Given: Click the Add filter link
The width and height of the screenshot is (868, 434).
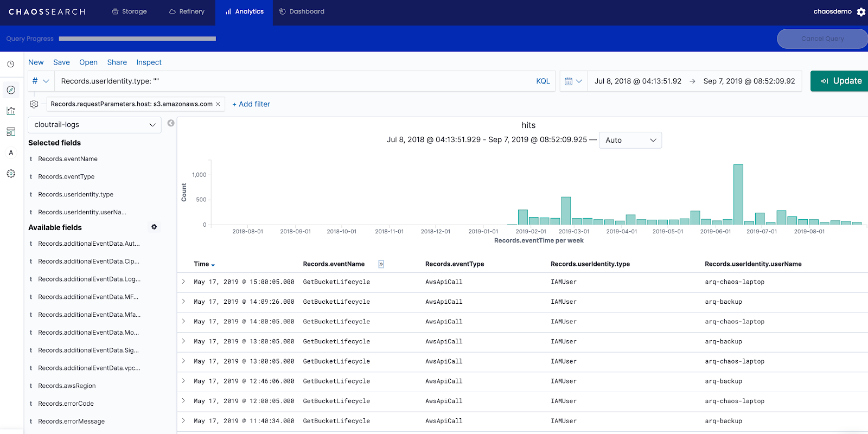Looking at the screenshot, I should click(251, 104).
